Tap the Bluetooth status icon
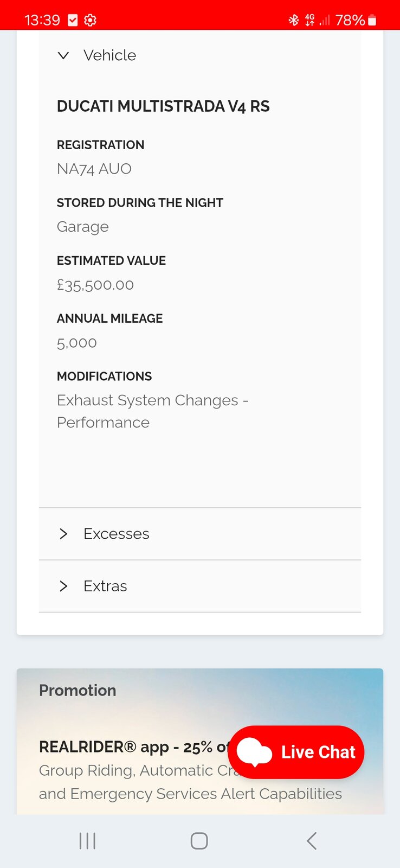The image size is (400, 868). click(x=293, y=21)
